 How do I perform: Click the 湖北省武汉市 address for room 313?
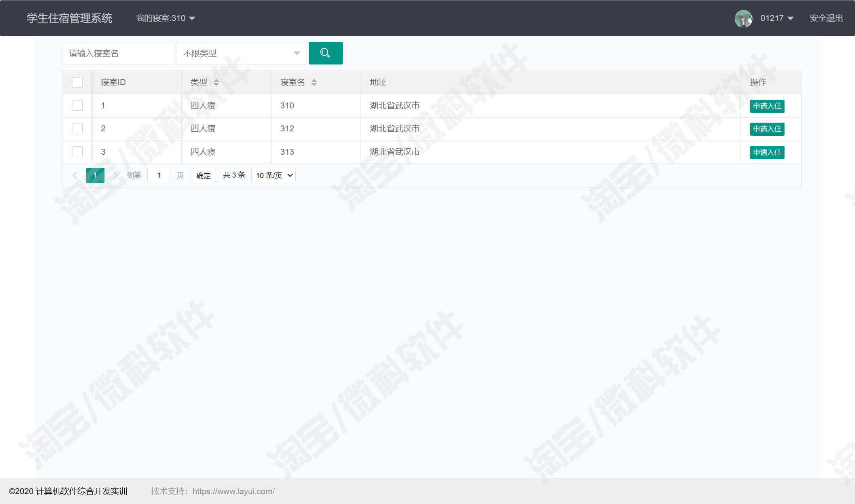[395, 152]
